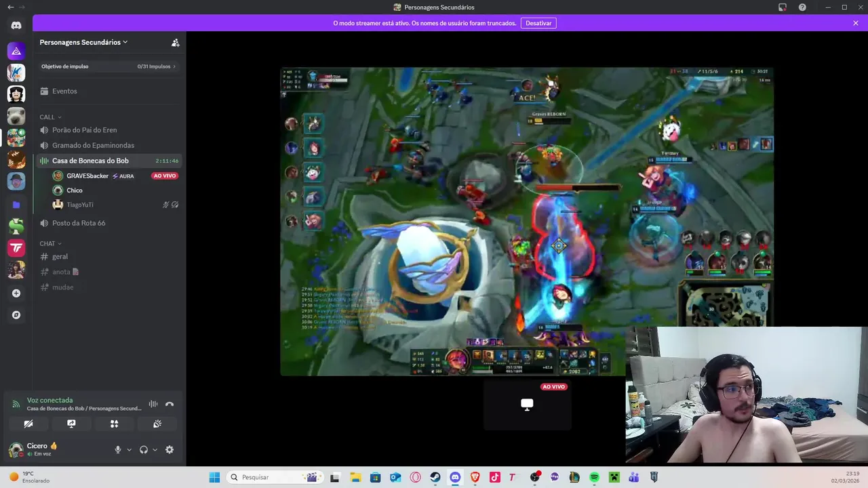Click the webcam video tile
This screenshot has height=488, width=868.
pyautogui.click(x=747, y=395)
